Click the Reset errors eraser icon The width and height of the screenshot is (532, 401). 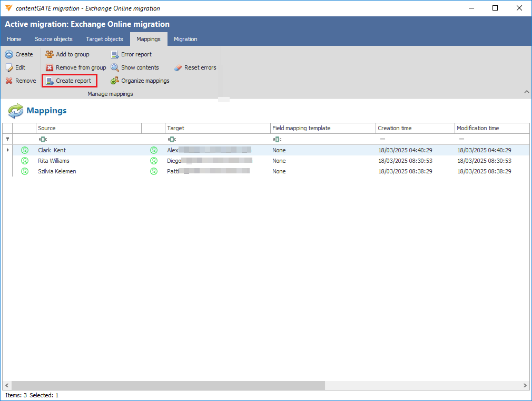pos(178,67)
